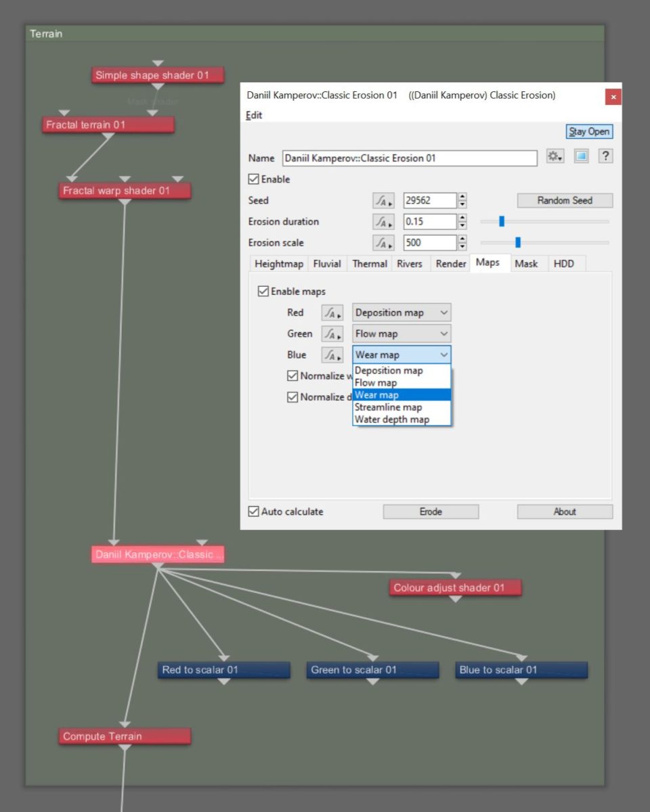
Task: Select the Green to scalar 01 node
Action: [372, 670]
